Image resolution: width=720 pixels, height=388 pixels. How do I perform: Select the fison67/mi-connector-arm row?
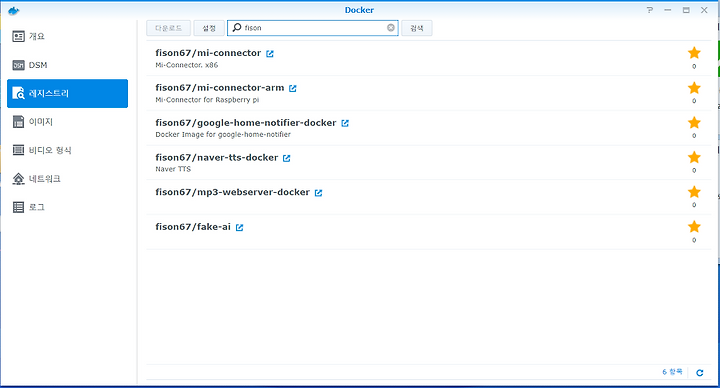[429, 93]
